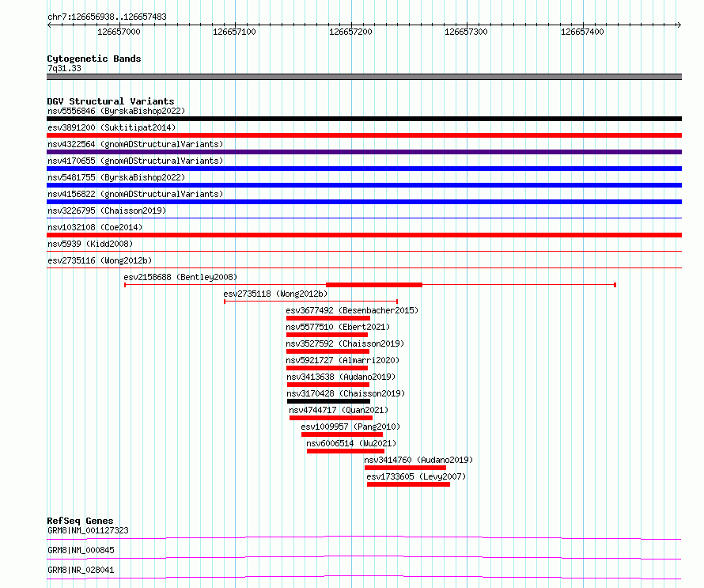Viewport: 704px width, 588px height.
Task: Click the chr7:126656938..126657483 region label
Action: [107, 17]
